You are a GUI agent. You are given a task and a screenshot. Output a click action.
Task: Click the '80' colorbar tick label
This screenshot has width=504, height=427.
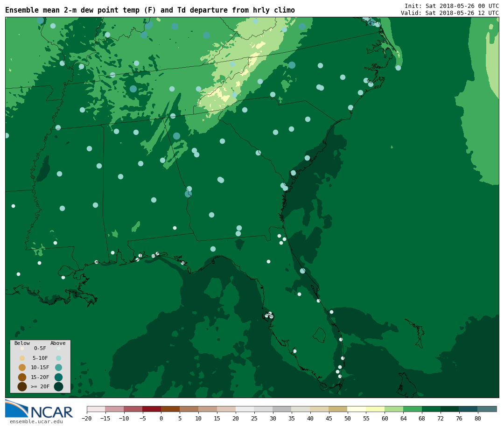tap(478, 418)
